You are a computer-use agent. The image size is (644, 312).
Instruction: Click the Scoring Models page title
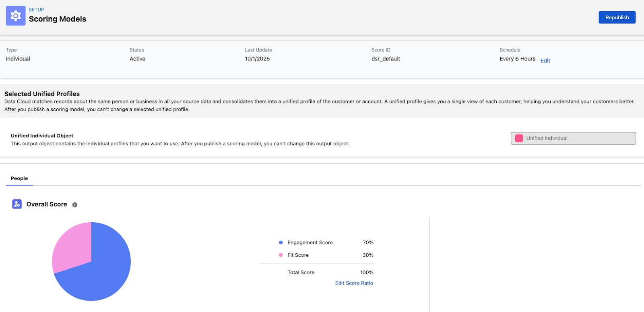coord(58,19)
